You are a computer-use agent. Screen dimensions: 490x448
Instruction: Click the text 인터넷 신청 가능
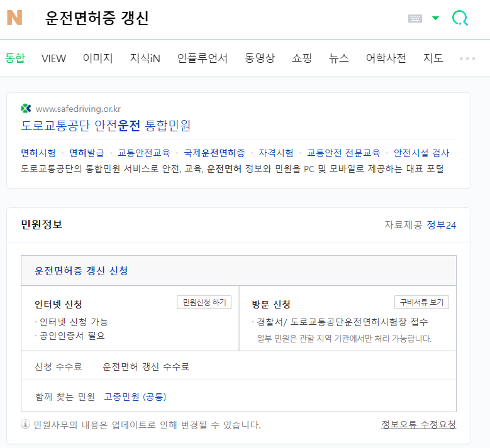coord(74,322)
